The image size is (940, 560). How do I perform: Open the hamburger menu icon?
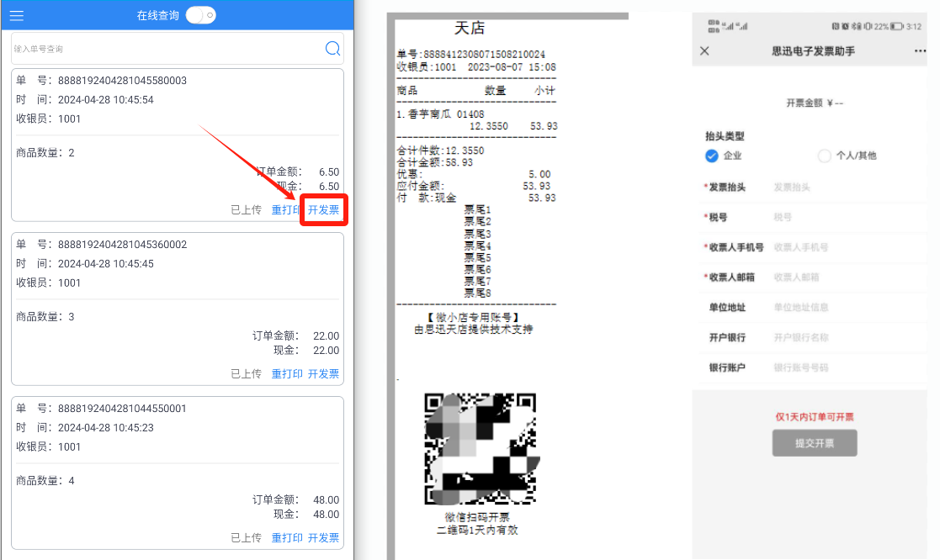[17, 16]
